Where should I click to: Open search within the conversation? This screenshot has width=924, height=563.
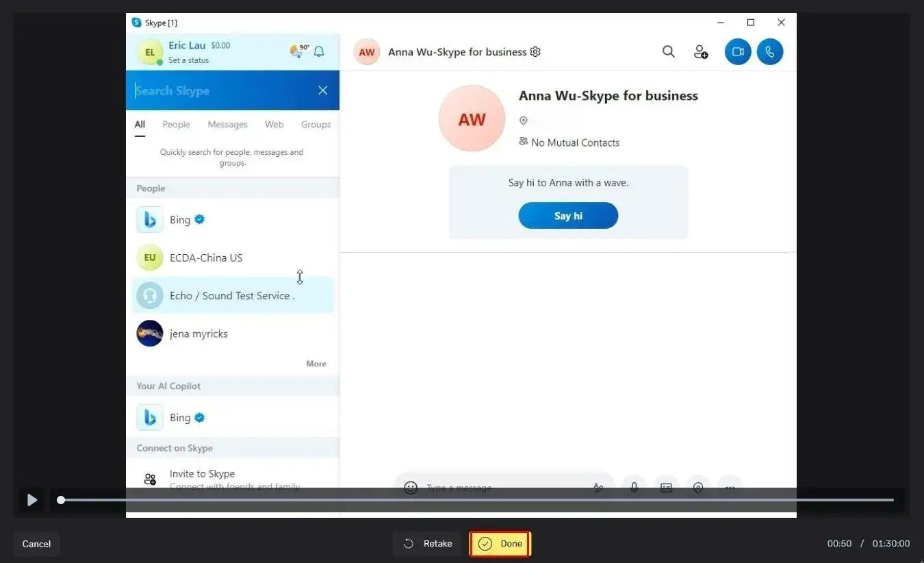pyautogui.click(x=668, y=51)
